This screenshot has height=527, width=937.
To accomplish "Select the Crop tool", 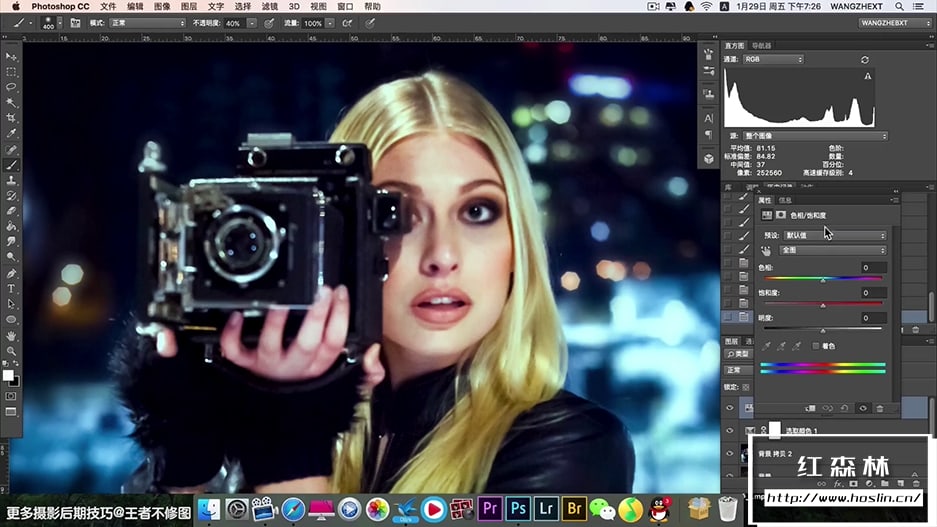I will [11, 118].
